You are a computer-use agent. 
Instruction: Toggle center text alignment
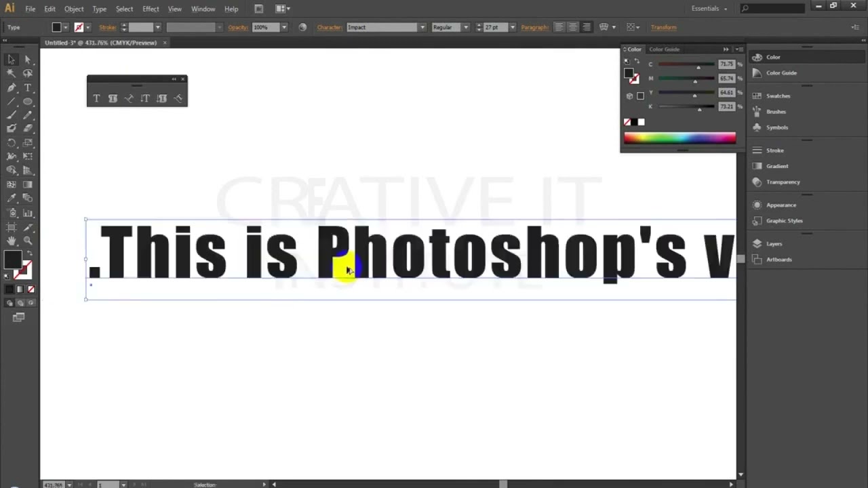572,27
